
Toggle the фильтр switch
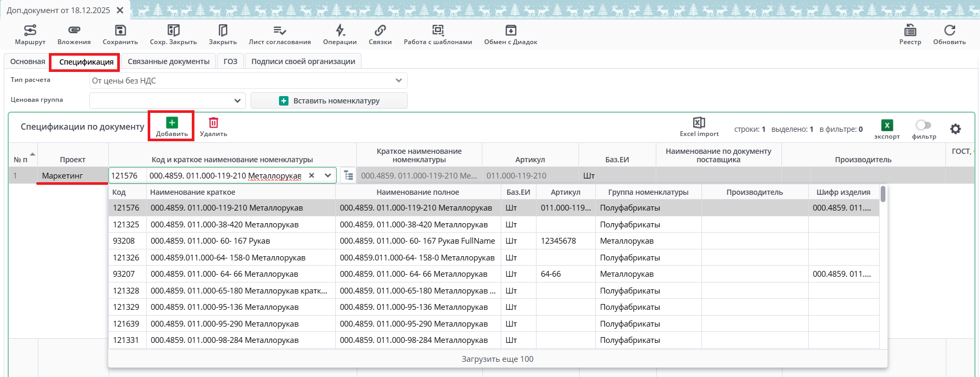tap(923, 125)
